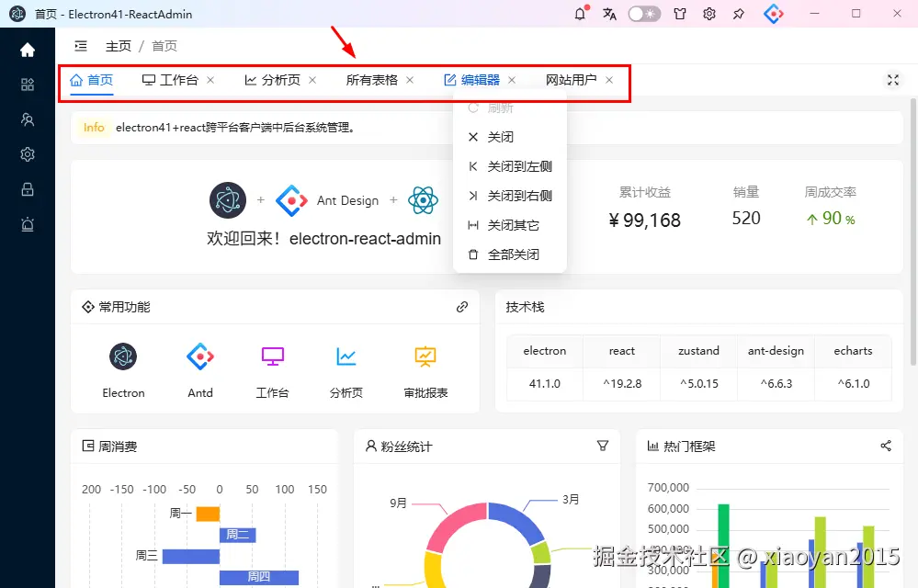This screenshot has height=588, width=918.
Task: Open the language translation icon
Action: point(609,14)
